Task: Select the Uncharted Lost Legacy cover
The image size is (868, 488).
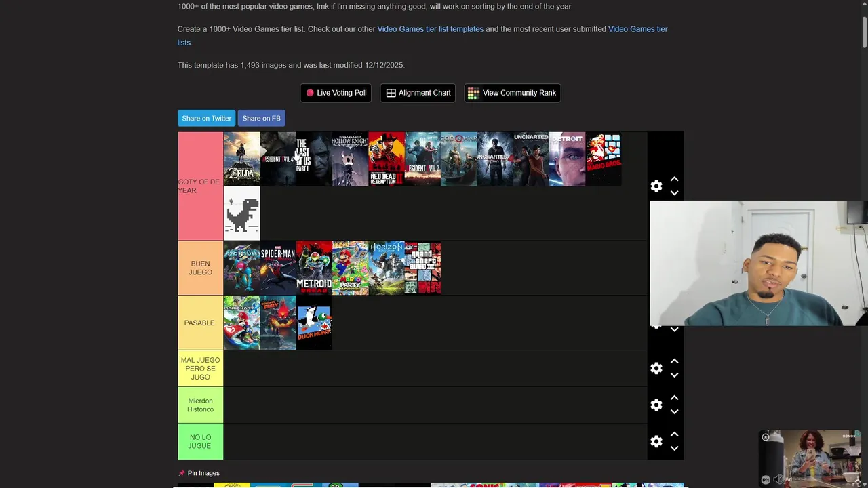Action: (x=531, y=159)
